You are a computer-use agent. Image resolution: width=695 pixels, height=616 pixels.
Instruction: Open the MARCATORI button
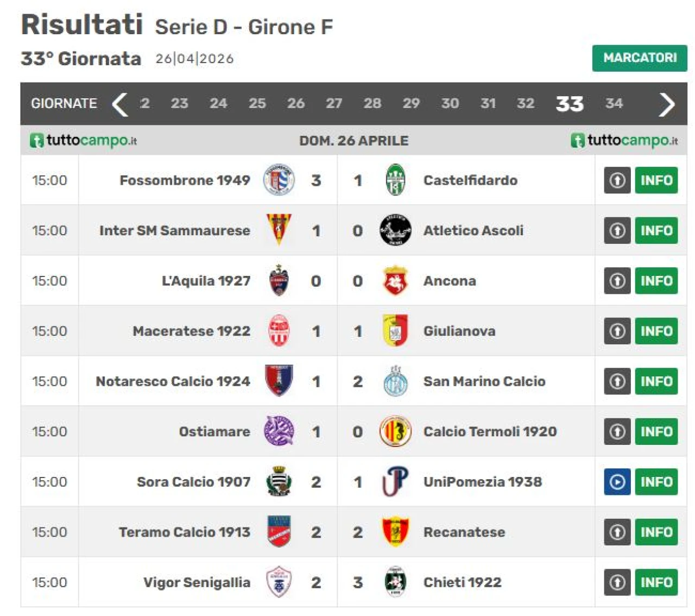pos(639,58)
